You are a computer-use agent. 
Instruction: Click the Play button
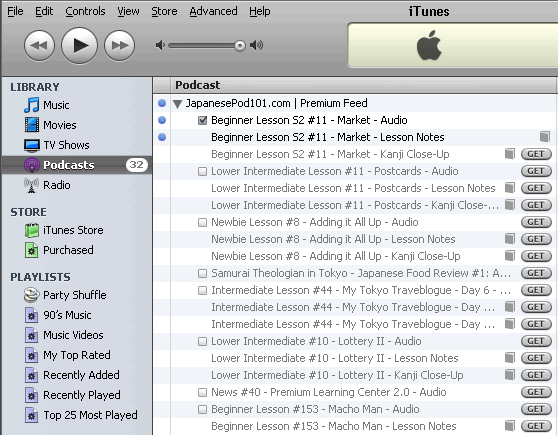point(79,46)
